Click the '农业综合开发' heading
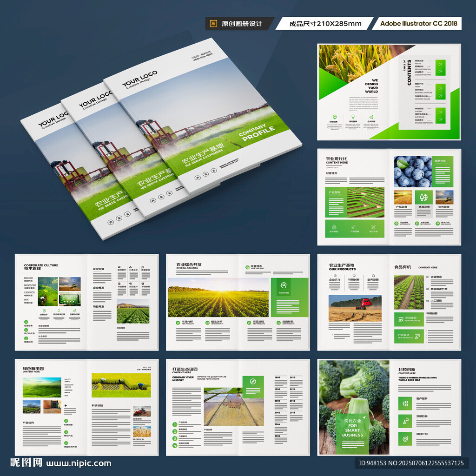Viewport: 476px width, 476px height. [189, 264]
